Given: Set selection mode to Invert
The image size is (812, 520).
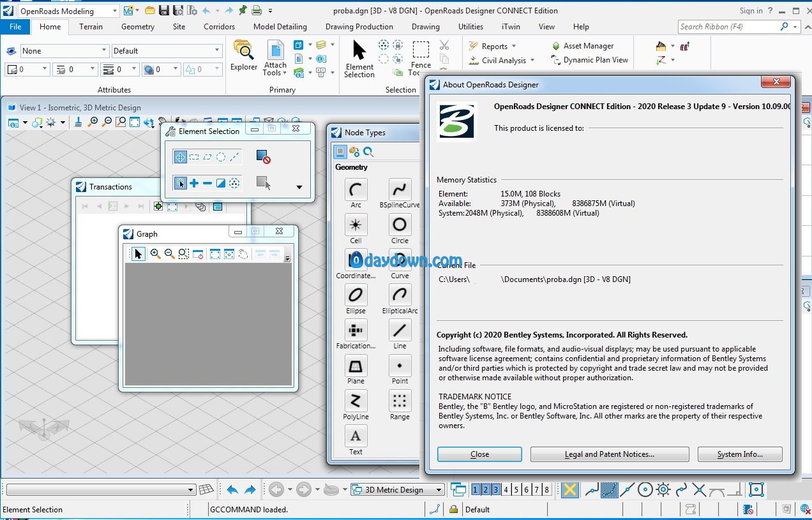Looking at the screenshot, I should tap(221, 183).
